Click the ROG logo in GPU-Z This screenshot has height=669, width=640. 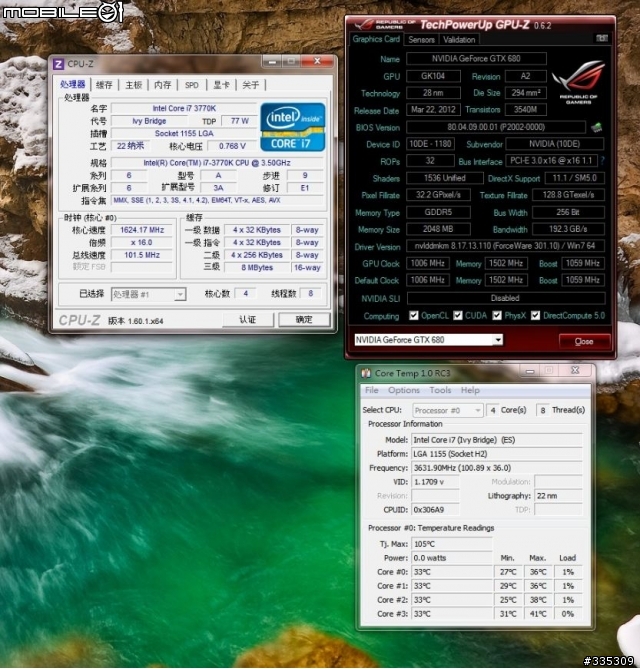coord(578,82)
